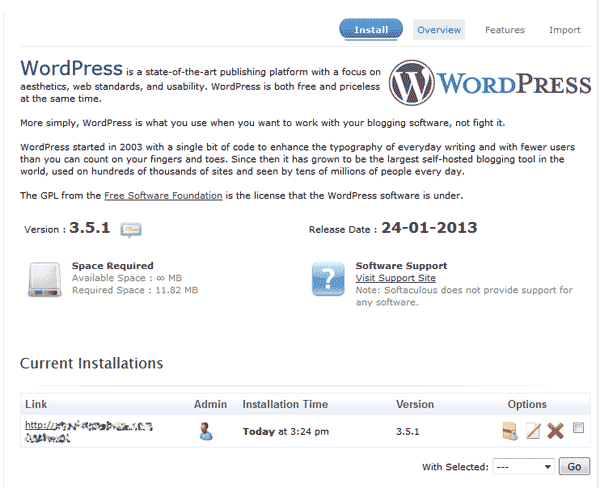
Task: Click the changelog icon beside version 3.5.1
Action: tap(131, 230)
